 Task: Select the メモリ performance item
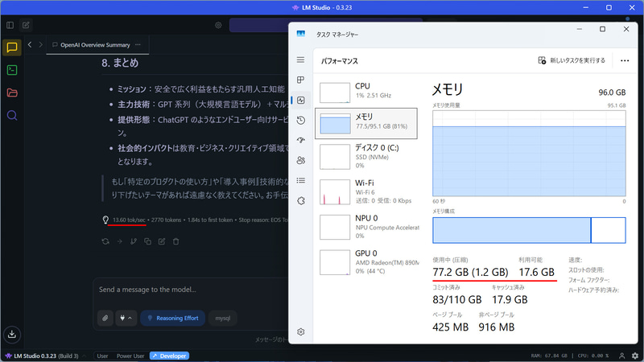(x=366, y=124)
